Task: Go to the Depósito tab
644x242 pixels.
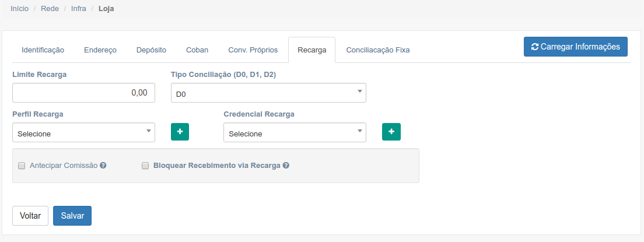Action: point(151,50)
